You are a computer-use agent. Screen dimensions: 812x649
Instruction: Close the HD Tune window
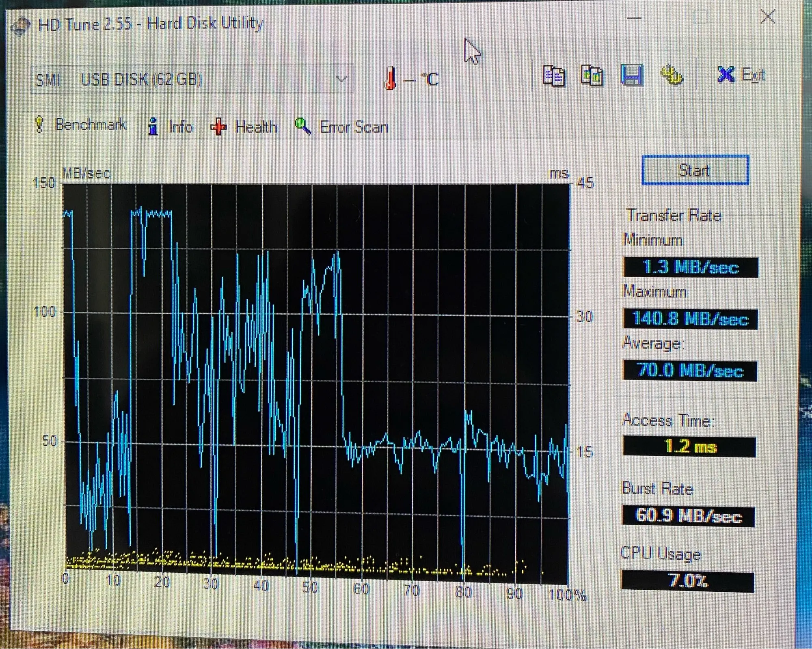[767, 17]
